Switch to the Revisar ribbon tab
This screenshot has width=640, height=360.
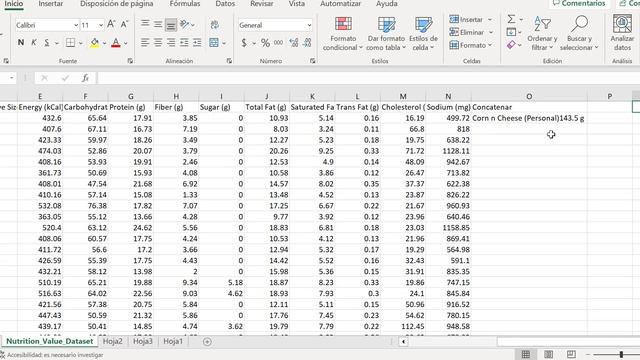pos(262,4)
